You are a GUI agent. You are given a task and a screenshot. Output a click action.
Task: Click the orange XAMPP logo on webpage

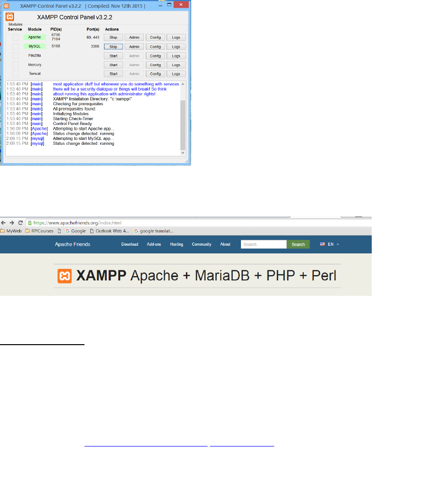(65, 276)
